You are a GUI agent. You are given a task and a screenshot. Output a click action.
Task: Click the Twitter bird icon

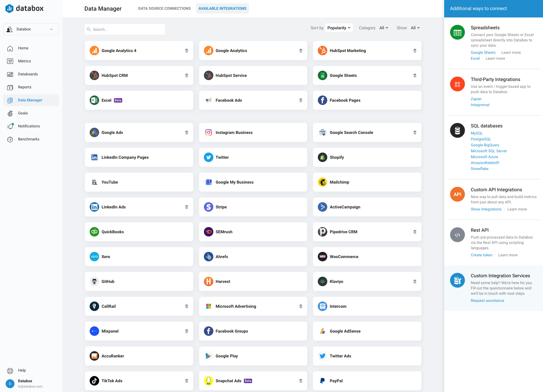[x=209, y=157]
